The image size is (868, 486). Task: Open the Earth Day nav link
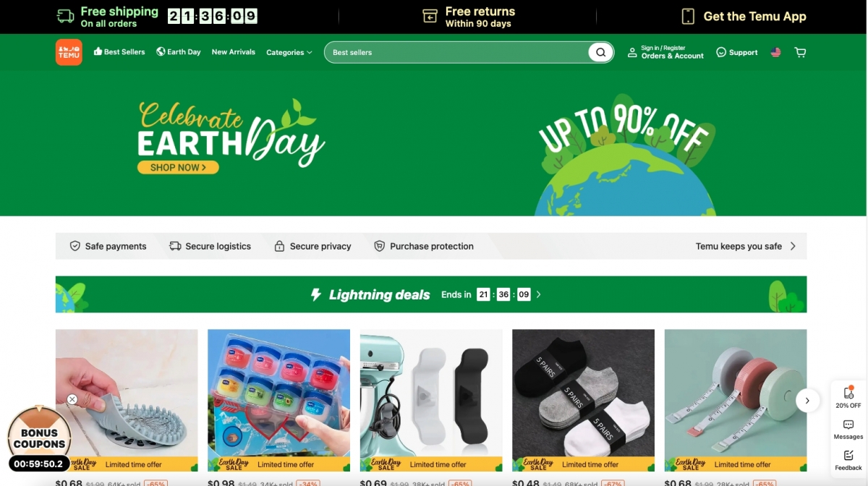tap(179, 52)
